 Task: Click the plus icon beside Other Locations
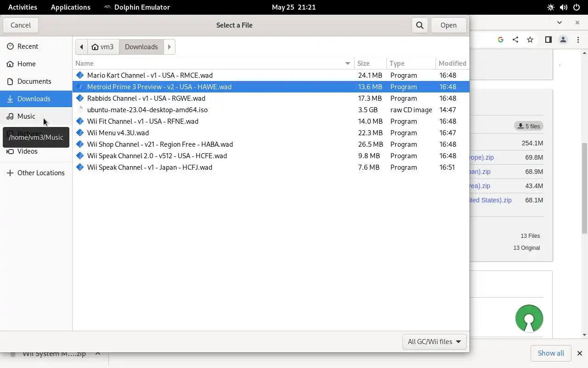[x=10, y=173]
